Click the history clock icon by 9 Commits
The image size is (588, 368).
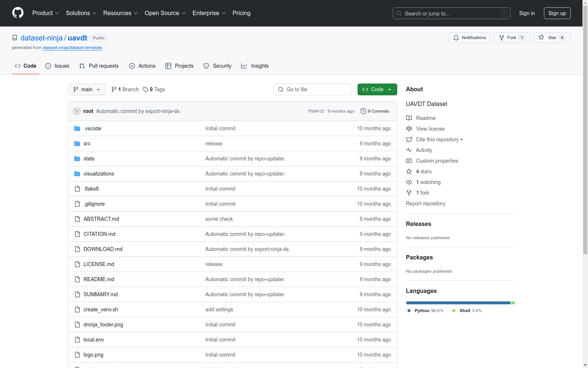(363, 111)
